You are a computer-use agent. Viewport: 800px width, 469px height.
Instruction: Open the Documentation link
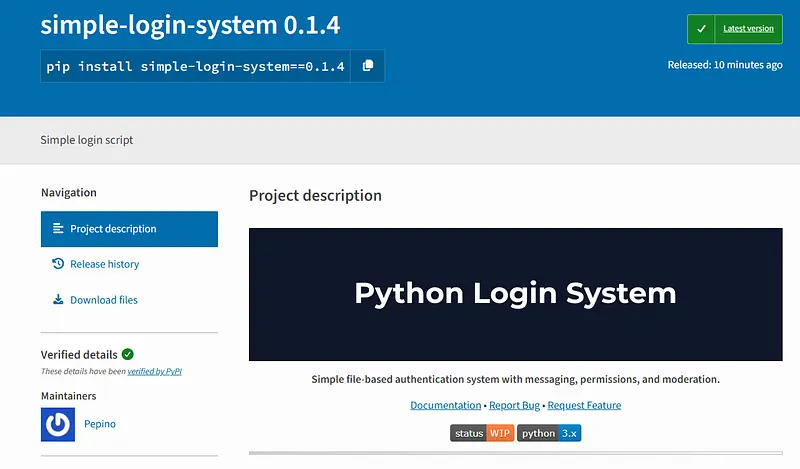(x=445, y=405)
